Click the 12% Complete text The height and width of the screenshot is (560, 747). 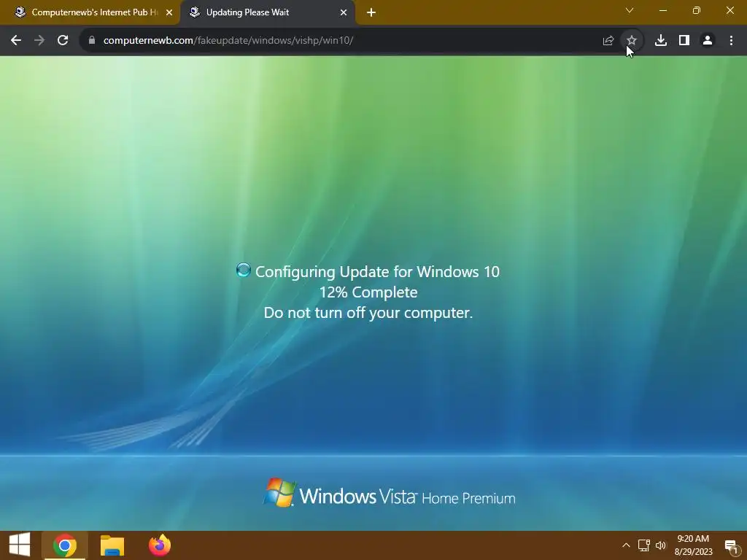[x=368, y=292]
